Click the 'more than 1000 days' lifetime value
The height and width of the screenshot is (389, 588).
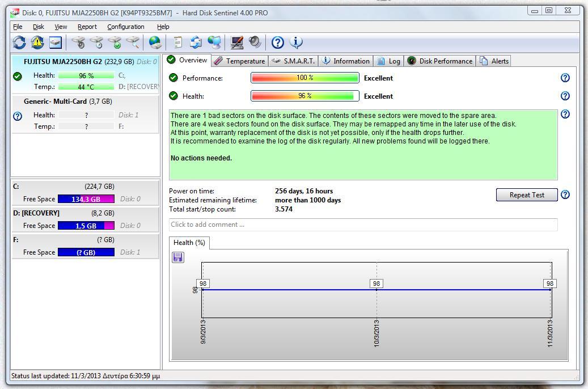click(x=308, y=200)
